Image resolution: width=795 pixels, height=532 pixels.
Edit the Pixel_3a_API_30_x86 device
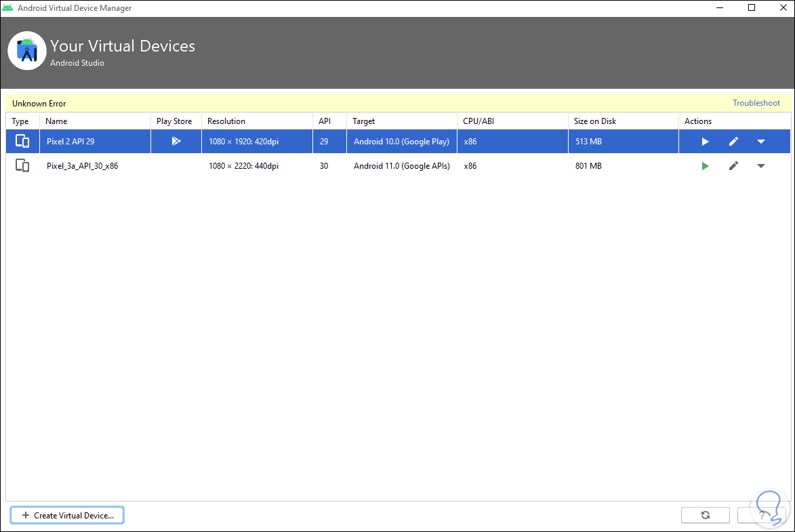pyautogui.click(x=733, y=166)
